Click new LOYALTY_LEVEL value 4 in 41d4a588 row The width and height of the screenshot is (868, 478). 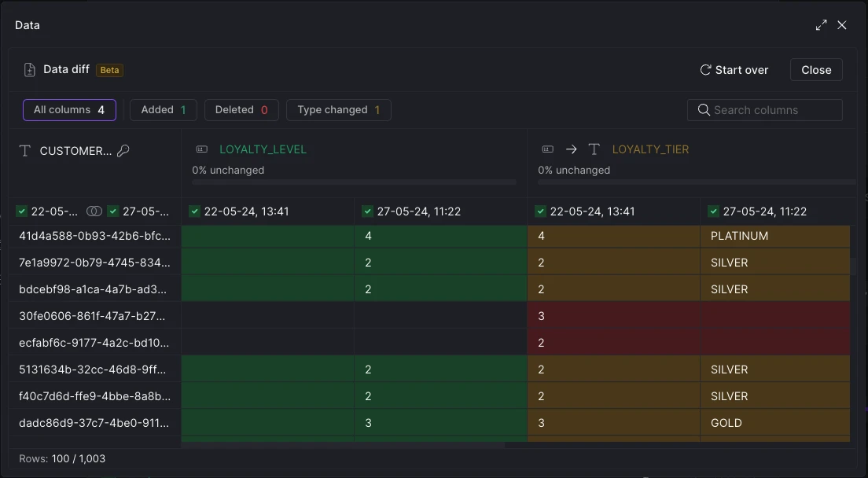click(440, 236)
